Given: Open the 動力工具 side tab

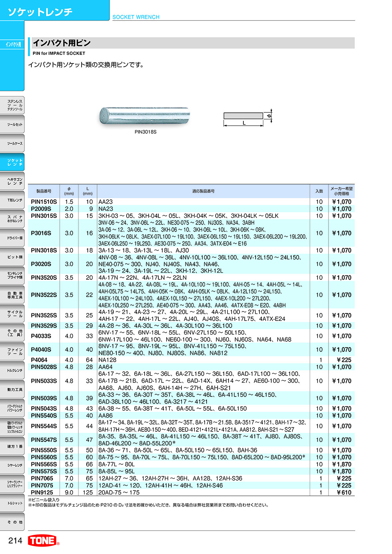Looking at the screenshot, I should click(13, 389).
